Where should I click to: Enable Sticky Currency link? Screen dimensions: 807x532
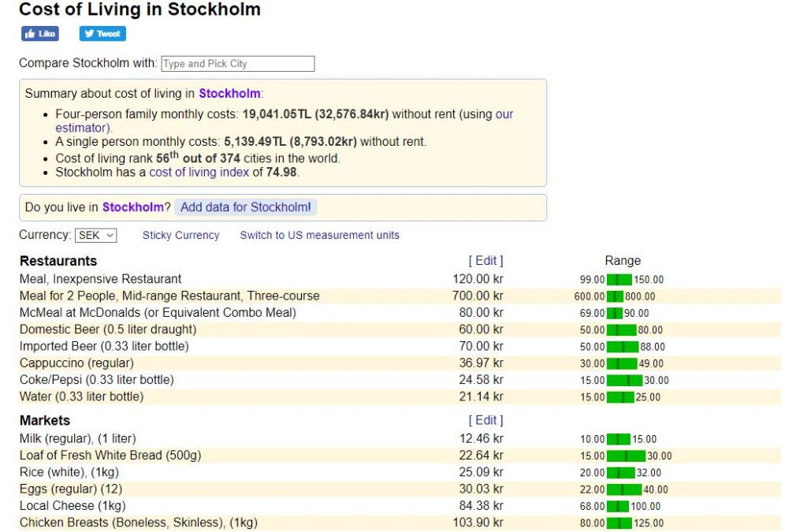pyautogui.click(x=180, y=235)
